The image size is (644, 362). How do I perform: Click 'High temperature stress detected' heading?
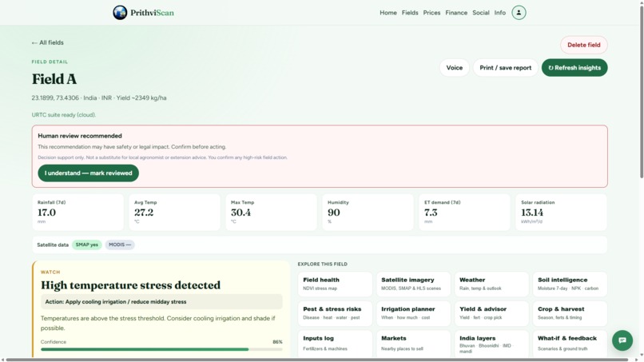click(130, 285)
